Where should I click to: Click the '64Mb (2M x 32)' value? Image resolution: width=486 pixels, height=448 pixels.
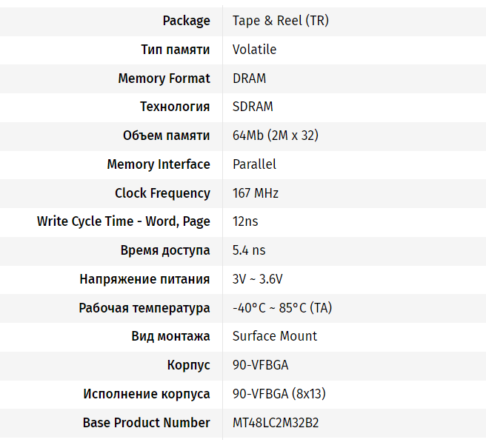click(275, 136)
